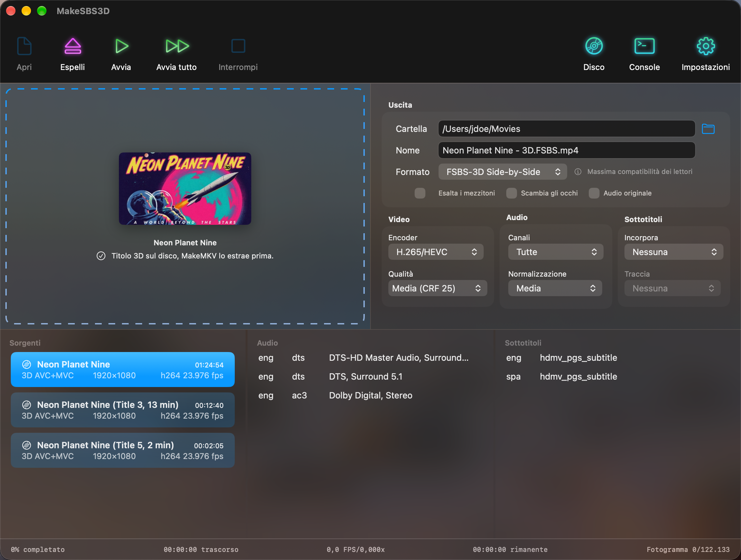
Task: Open Qualità Media (CRF 25) dropdown
Action: (x=438, y=288)
